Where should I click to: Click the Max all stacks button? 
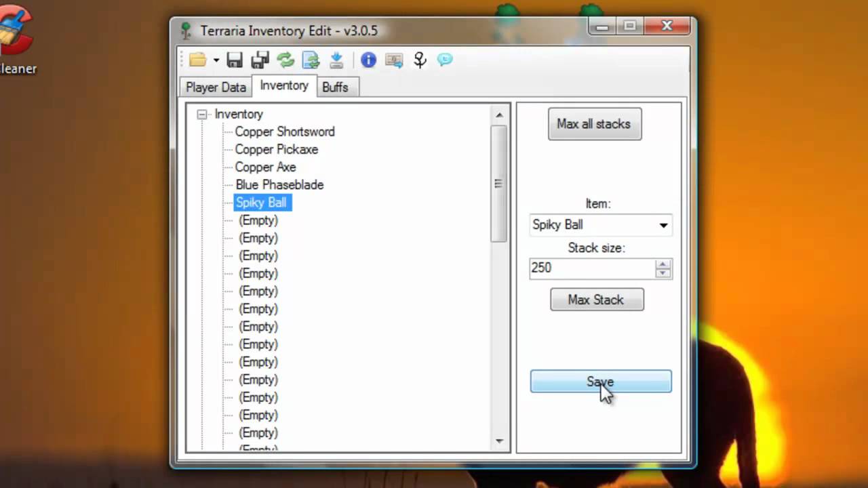pyautogui.click(x=595, y=124)
